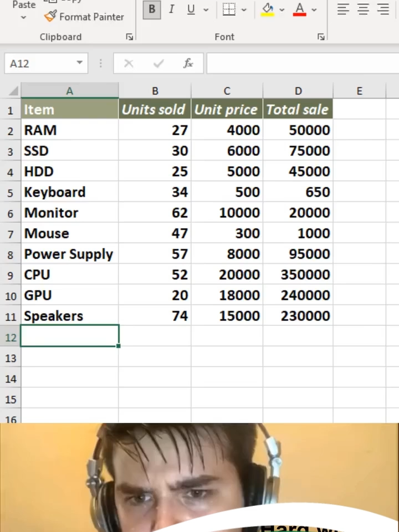Open font color dropdown arrow
The image size is (399, 532).
[x=314, y=10]
